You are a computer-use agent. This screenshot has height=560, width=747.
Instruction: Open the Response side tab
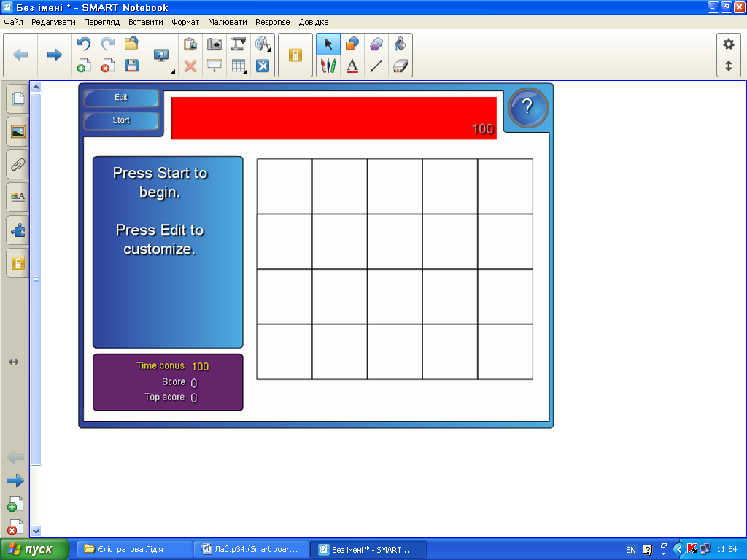18,263
